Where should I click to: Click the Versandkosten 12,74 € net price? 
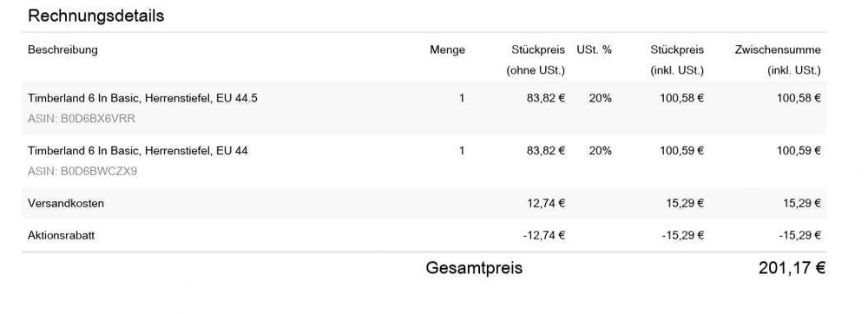coord(546,204)
